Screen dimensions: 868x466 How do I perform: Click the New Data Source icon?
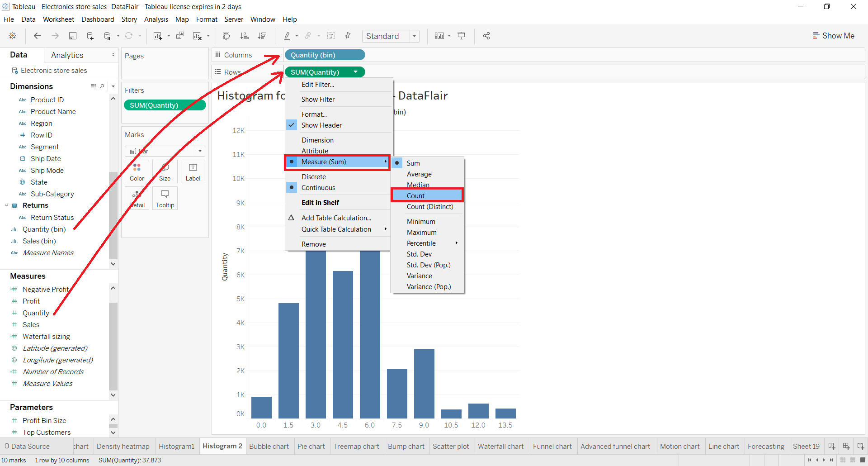point(90,36)
